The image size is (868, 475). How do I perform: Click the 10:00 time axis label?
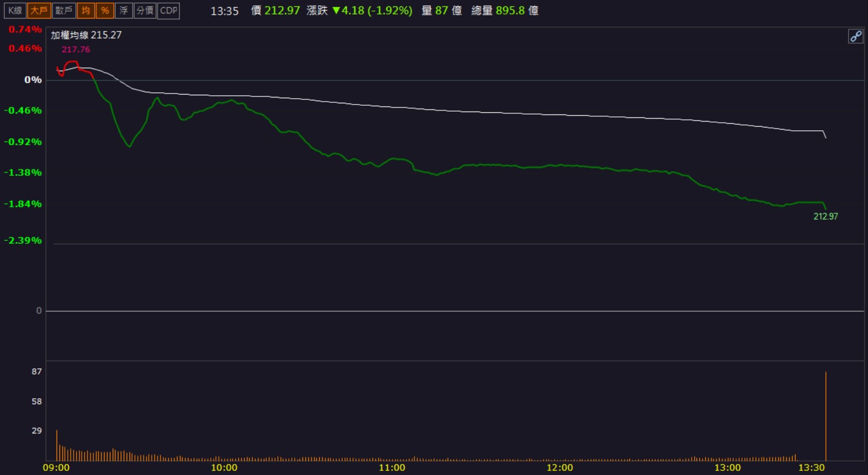pos(224,467)
